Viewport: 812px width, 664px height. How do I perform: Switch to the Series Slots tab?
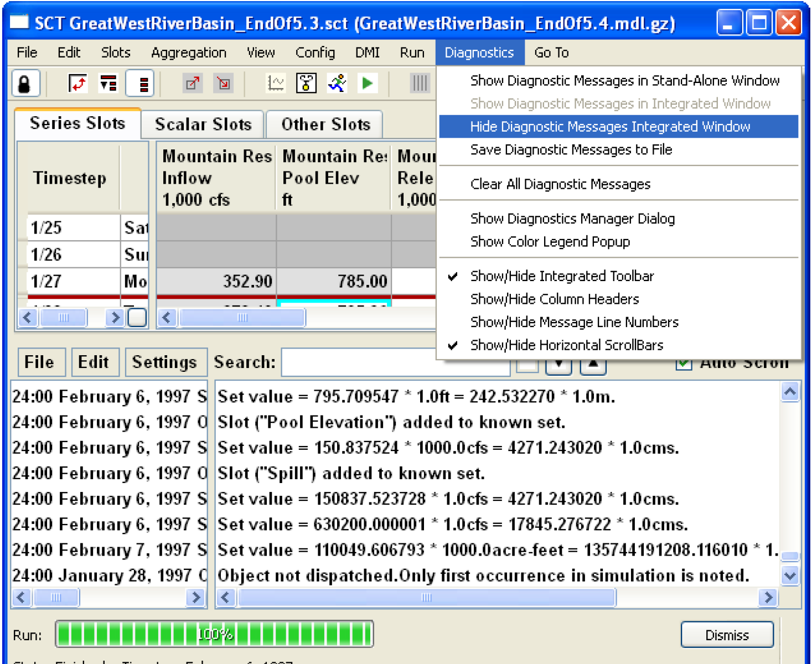(77, 123)
